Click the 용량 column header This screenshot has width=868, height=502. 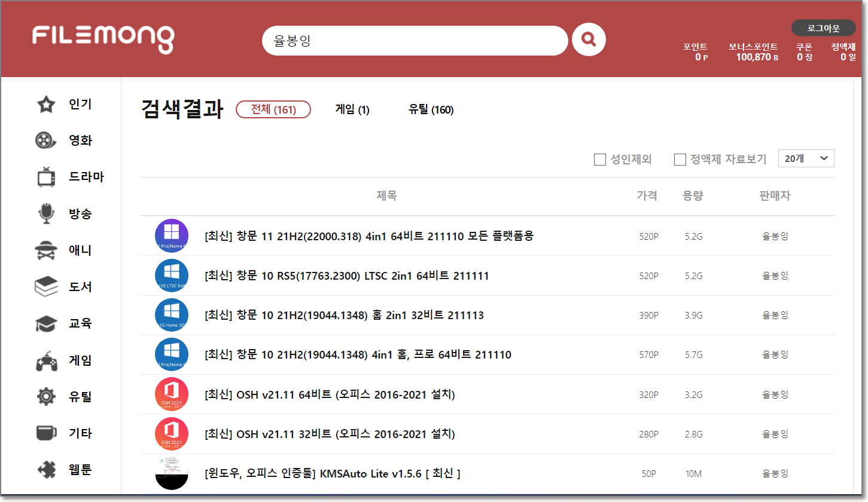pos(693,195)
